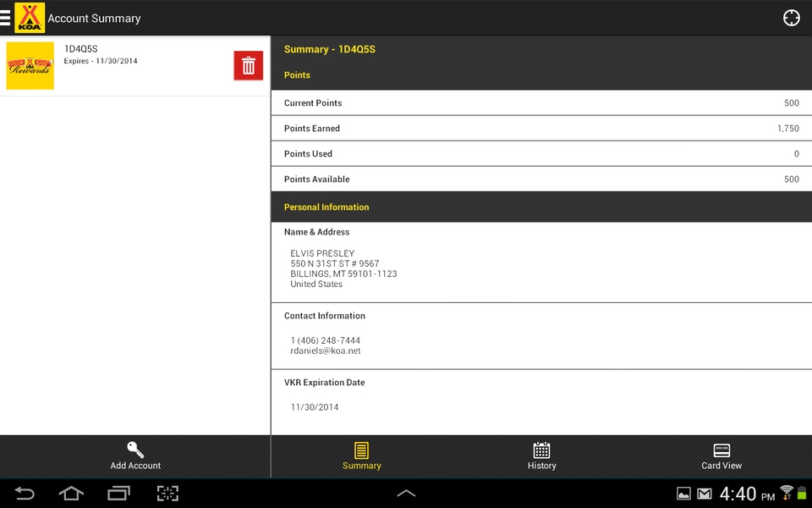Tap the Points Available row
This screenshot has height=508, width=812.
click(x=541, y=179)
